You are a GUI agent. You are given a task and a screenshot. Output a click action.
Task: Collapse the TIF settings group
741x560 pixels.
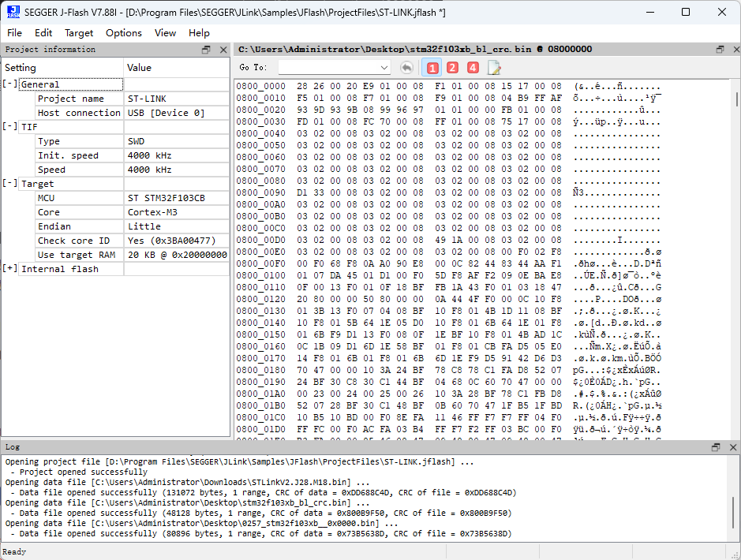click(x=10, y=126)
